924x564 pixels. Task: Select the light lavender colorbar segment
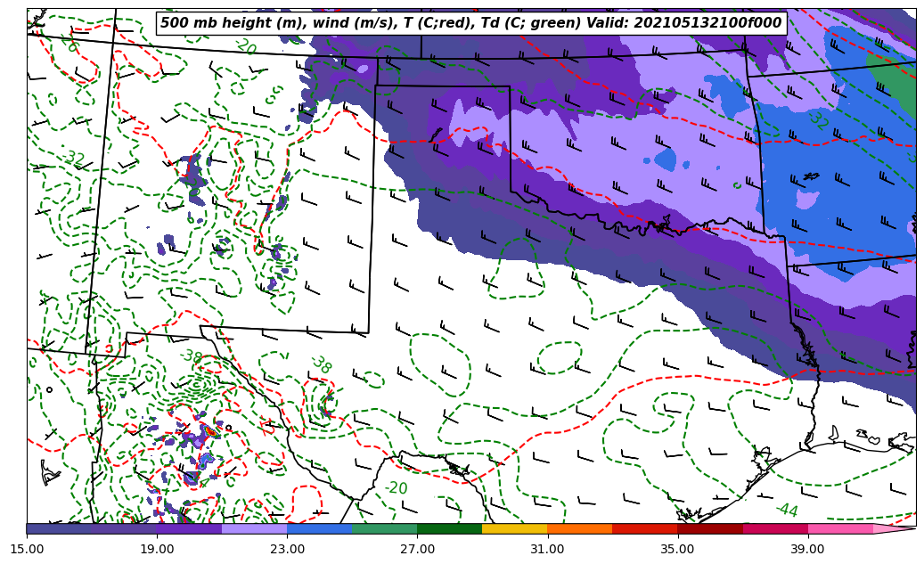tap(255, 528)
